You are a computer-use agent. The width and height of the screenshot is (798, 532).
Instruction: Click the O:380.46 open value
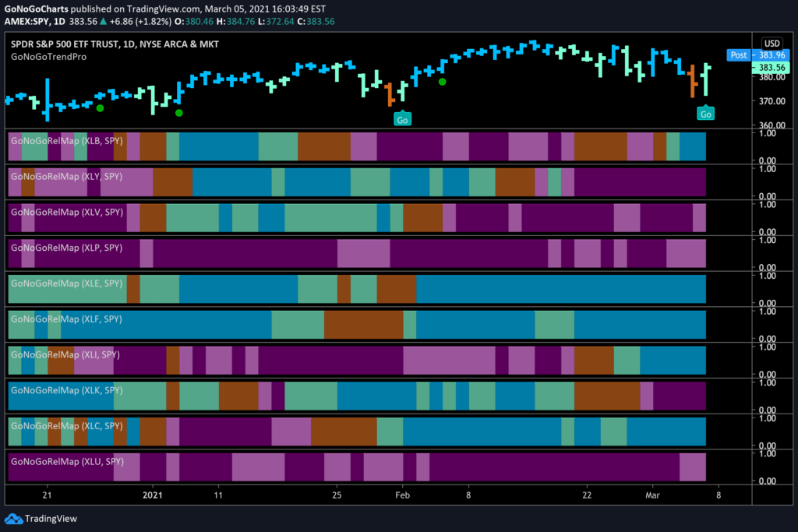click(x=194, y=21)
